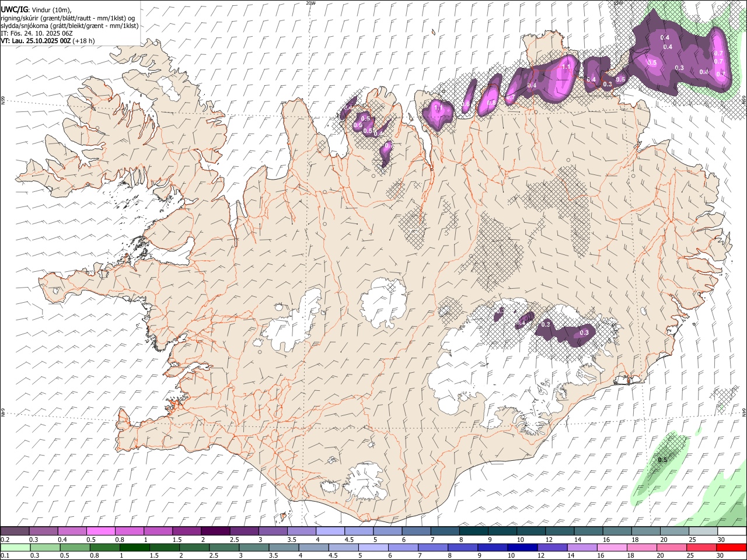Pick the lower legend swatch labeled 2.5
Image resolution: width=747 pixels, height=560 pixels.
pos(224,547)
